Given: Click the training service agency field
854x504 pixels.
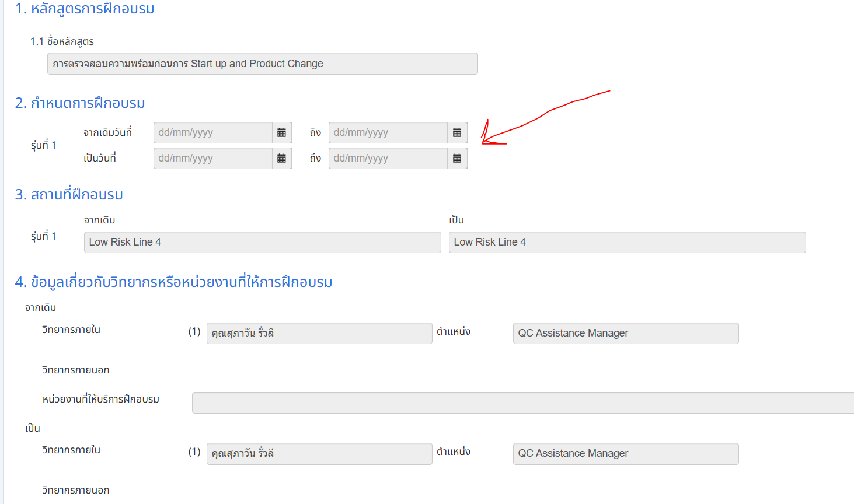Looking at the screenshot, I should pyautogui.click(x=522, y=403).
